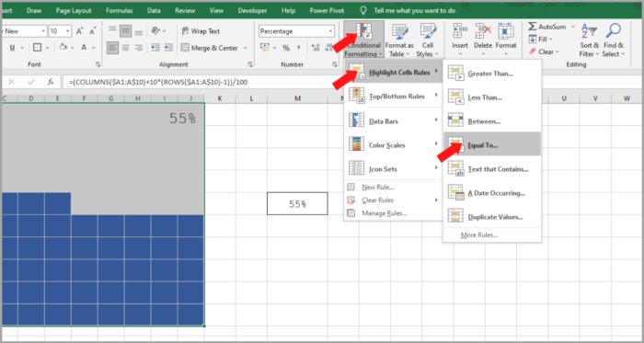Choose the Greater Than... rule
The width and height of the screenshot is (644, 343).
[492, 74]
